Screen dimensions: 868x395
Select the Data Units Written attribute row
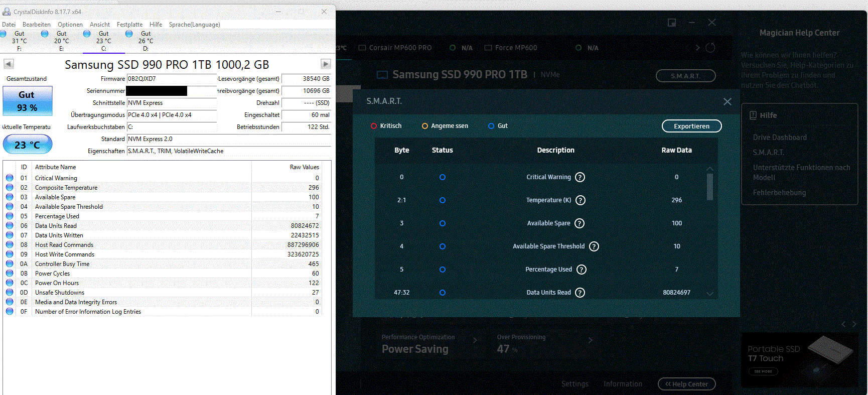(163, 235)
